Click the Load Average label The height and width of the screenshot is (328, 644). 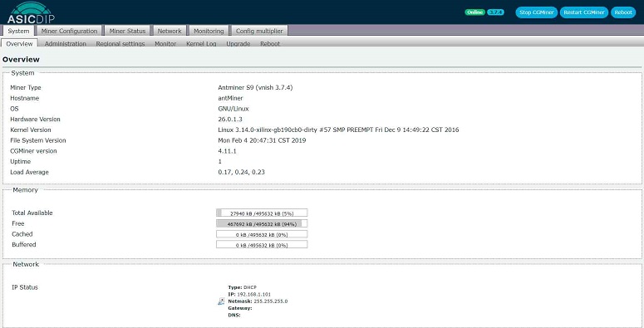pos(29,173)
